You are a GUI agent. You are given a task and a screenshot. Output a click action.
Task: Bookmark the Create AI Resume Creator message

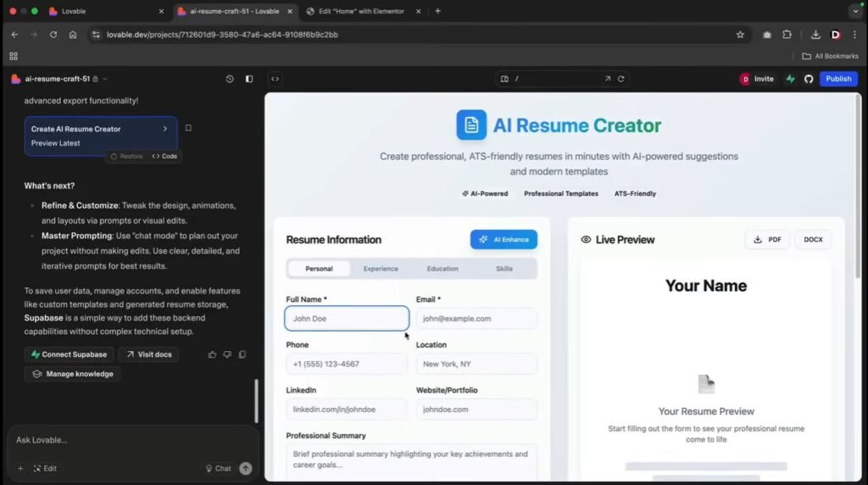coord(188,128)
